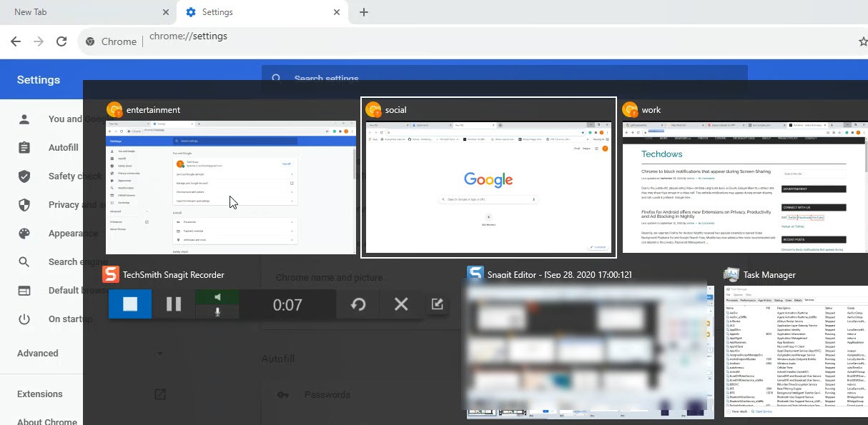868x425 pixels.
Task: Select the entertainment window thumbnail
Action: [x=231, y=187]
